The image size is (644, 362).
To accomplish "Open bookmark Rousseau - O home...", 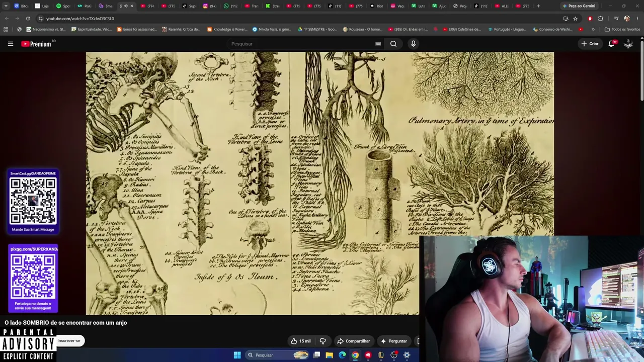I will (362, 29).
